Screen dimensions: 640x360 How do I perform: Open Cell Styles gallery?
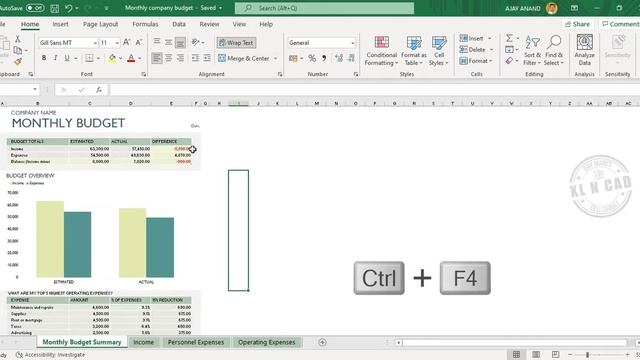pyautogui.click(x=439, y=51)
